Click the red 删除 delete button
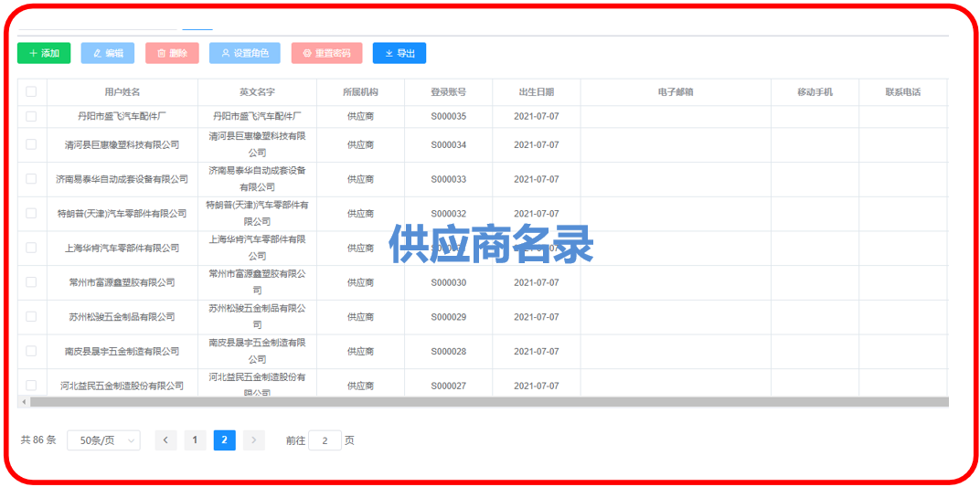Screen dimensions: 980x487 tap(172, 53)
